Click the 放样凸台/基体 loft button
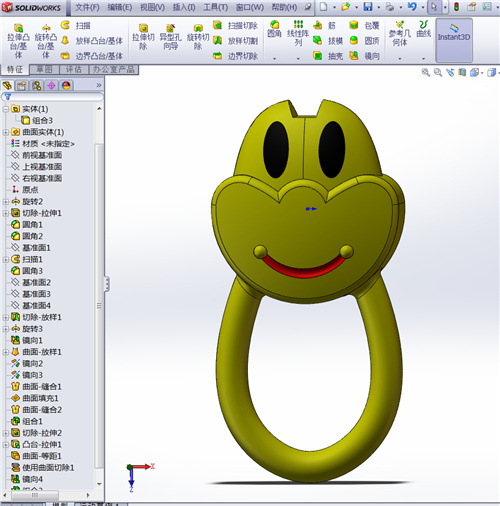500x506 pixels. (x=92, y=41)
